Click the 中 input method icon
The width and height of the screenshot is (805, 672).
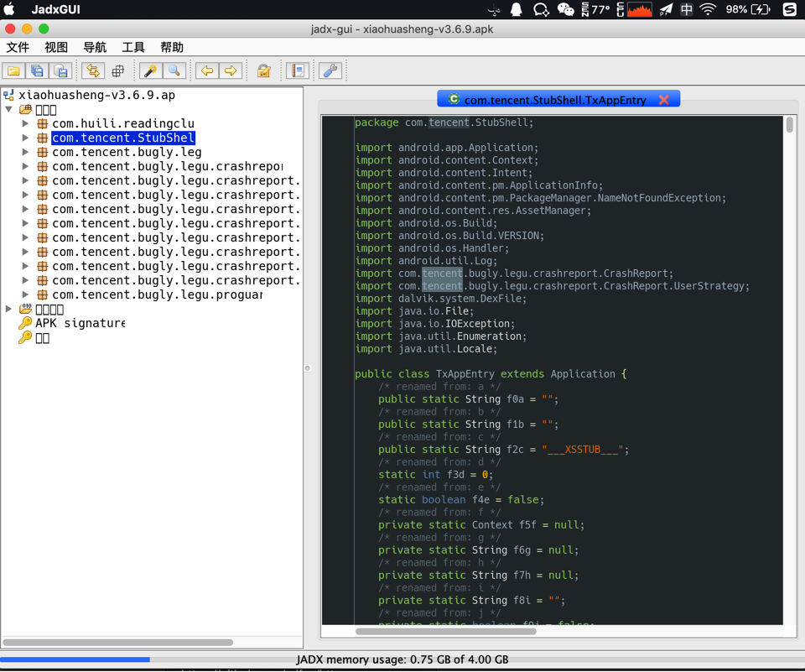pos(687,9)
